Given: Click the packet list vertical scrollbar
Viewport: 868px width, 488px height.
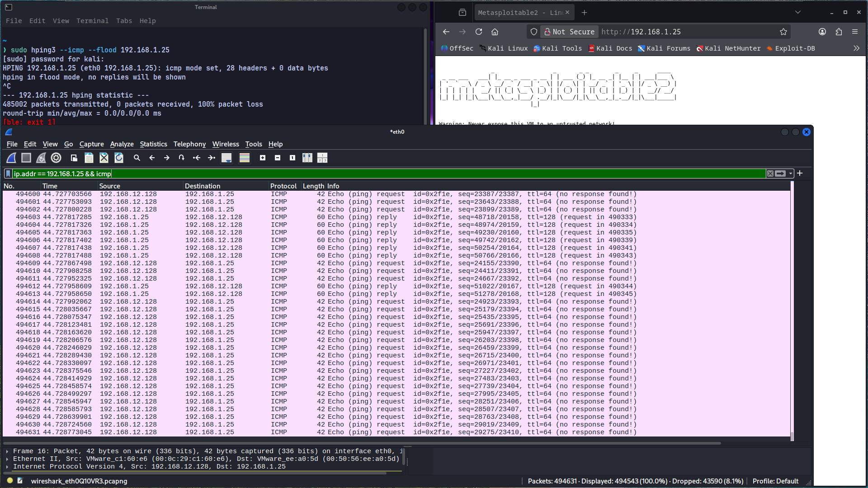Looking at the screenshot, I should (x=792, y=312).
